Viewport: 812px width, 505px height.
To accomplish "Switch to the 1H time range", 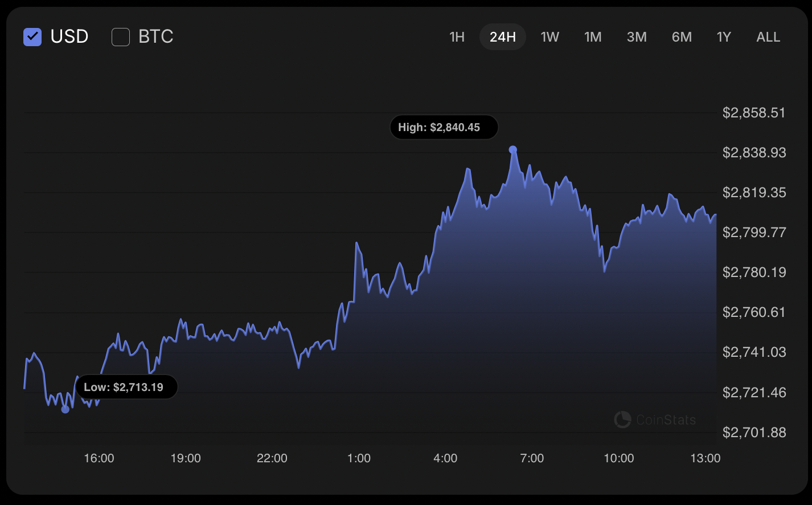I will (457, 36).
